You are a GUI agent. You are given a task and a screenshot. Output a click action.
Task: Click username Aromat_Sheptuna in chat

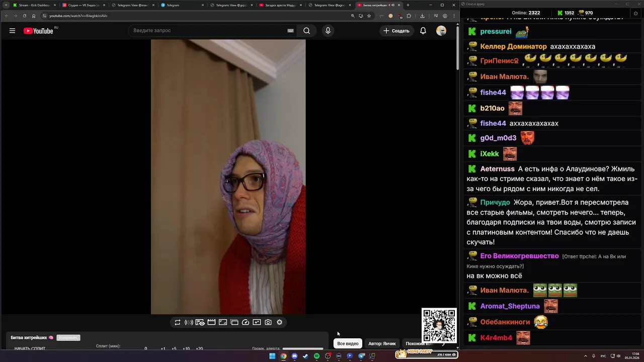pyautogui.click(x=510, y=306)
